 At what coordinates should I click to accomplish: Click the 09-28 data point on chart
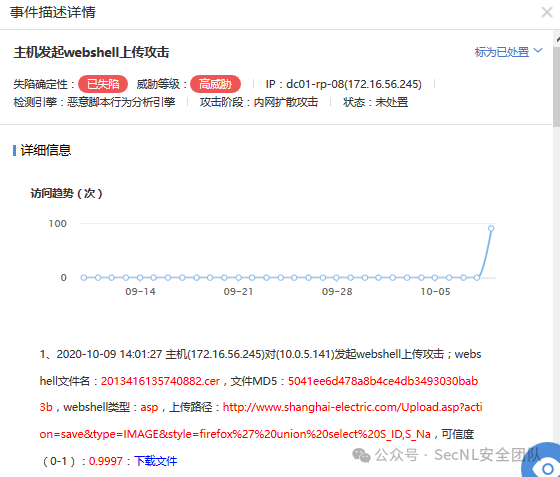336,277
